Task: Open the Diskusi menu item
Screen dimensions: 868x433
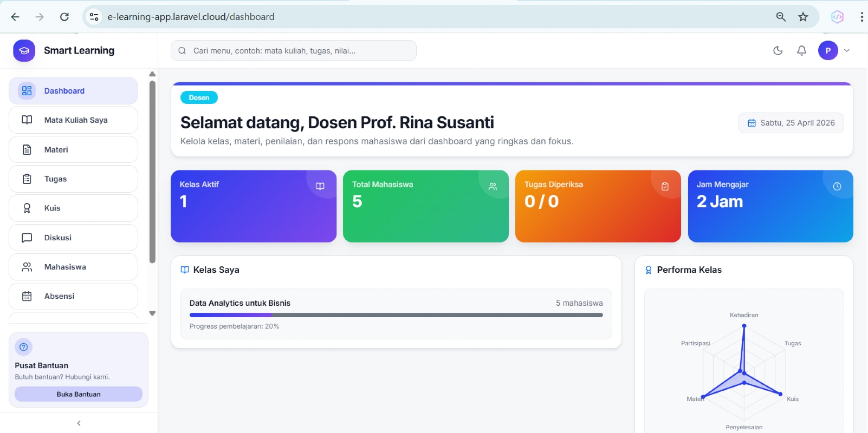Action: (x=73, y=238)
